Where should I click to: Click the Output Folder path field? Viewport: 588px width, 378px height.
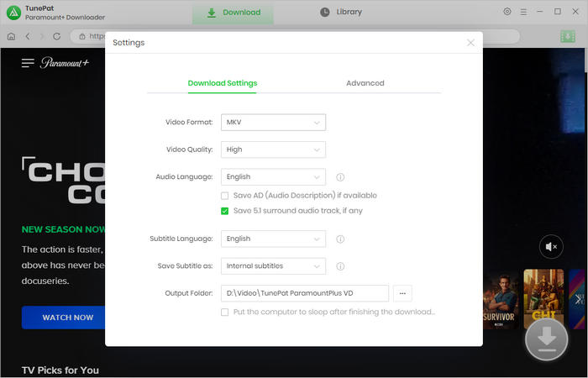point(305,293)
